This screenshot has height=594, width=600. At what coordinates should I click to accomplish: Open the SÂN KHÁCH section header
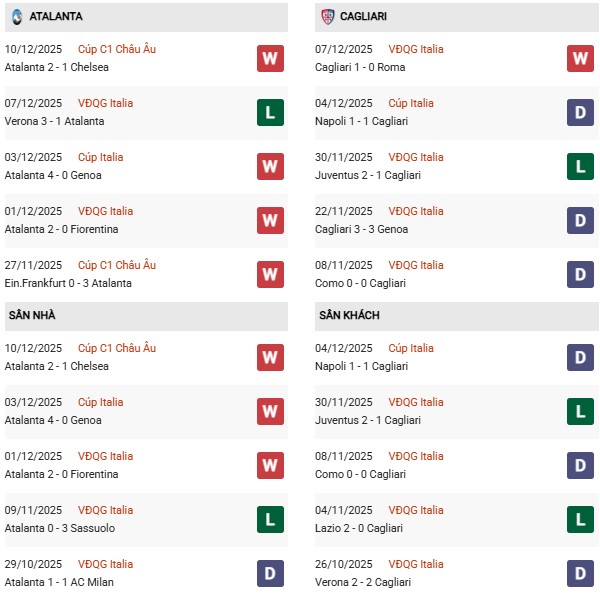click(349, 316)
